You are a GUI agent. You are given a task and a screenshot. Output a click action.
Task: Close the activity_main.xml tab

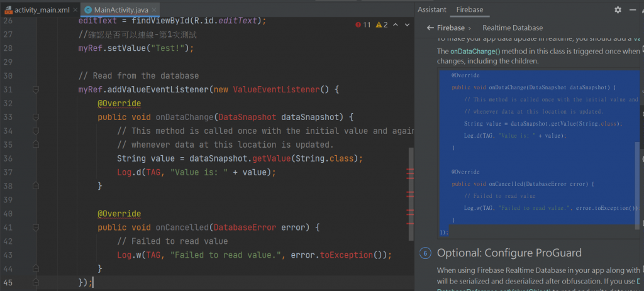(75, 10)
